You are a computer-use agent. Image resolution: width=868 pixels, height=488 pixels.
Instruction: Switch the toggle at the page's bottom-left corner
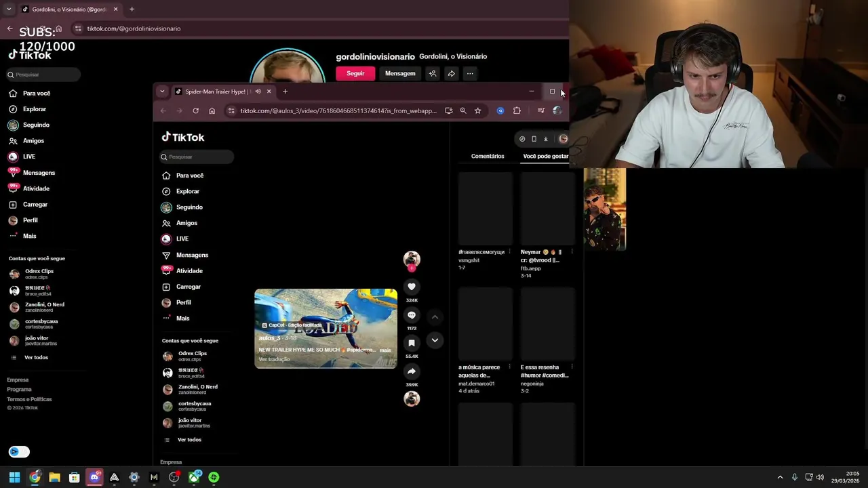(x=19, y=452)
